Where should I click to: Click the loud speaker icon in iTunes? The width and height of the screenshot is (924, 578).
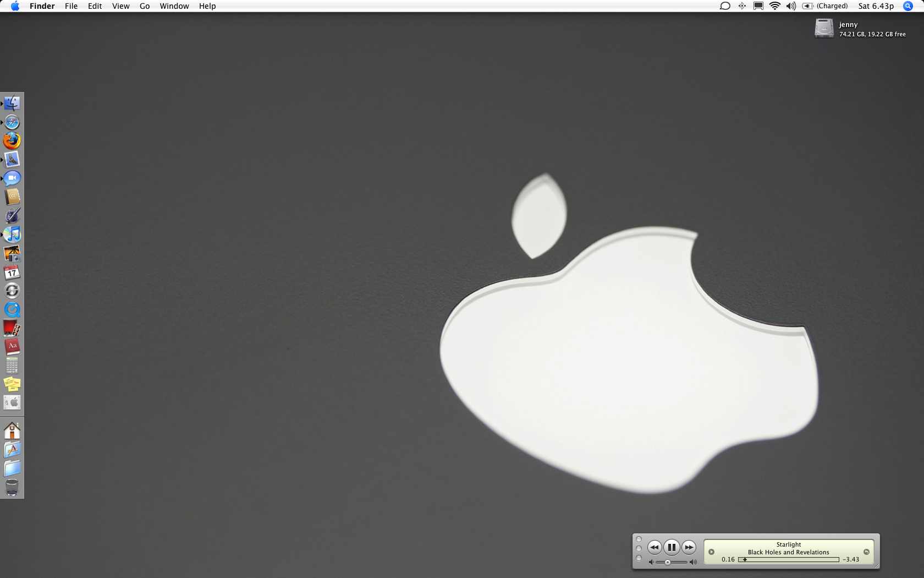point(693,562)
